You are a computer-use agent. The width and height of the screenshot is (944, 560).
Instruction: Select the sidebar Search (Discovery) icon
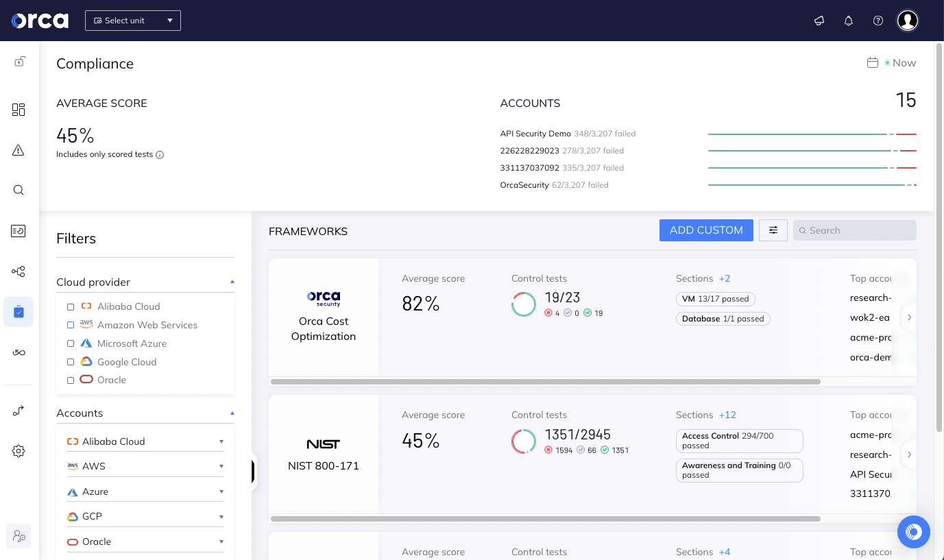(x=18, y=190)
